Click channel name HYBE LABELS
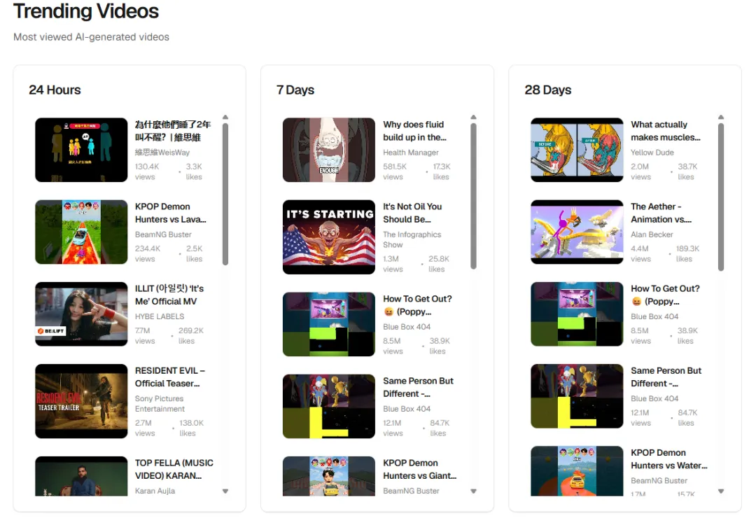Screen dimensions: 756x532 pos(160,316)
